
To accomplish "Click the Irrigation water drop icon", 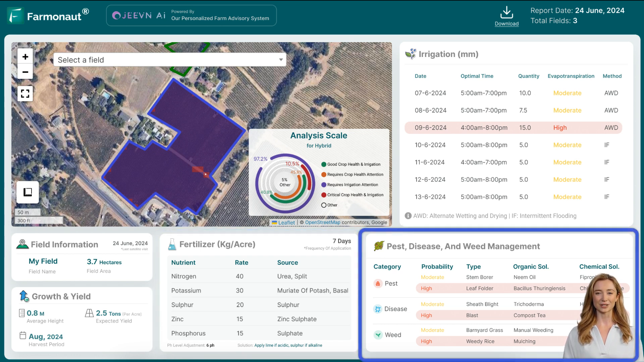I will click(x=411, y=54).
